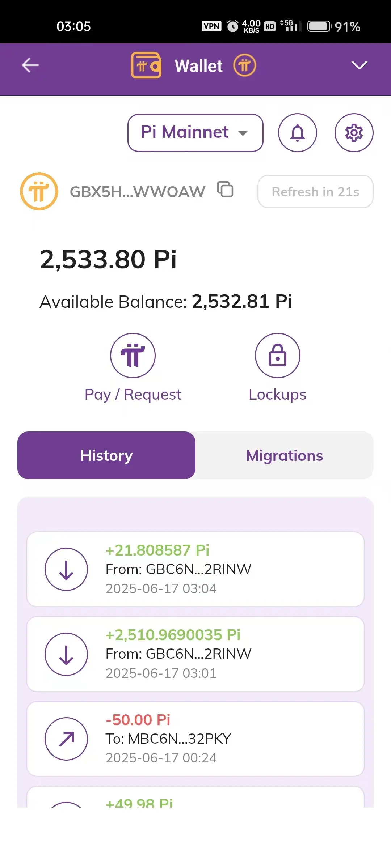
Task: Tap orange Pi coin beside address
Action: (x=39, y=191)
